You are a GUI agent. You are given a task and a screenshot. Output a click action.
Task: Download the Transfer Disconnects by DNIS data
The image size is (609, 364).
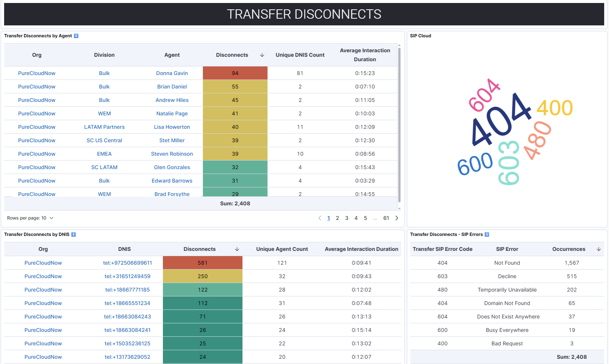tap(73, 234)
